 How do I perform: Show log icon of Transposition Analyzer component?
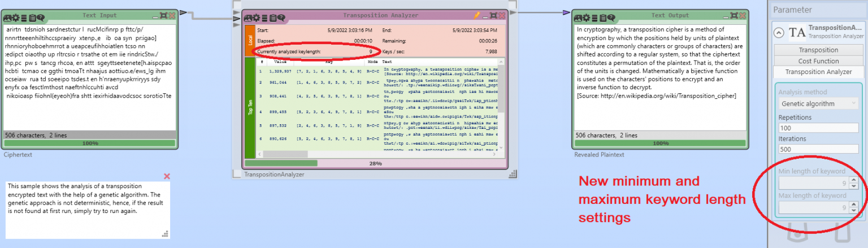pyautogui.click(x=265, y=18)
